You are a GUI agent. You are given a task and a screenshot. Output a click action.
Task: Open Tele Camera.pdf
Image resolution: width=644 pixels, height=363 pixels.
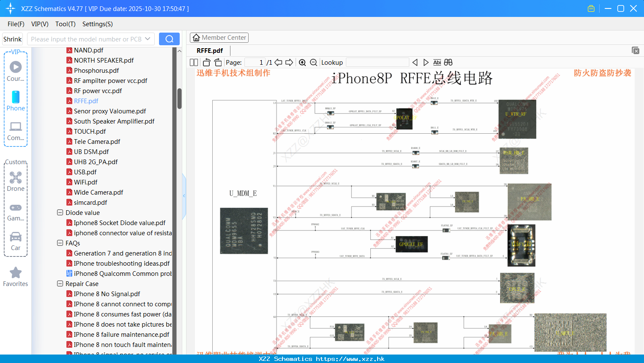97,141
